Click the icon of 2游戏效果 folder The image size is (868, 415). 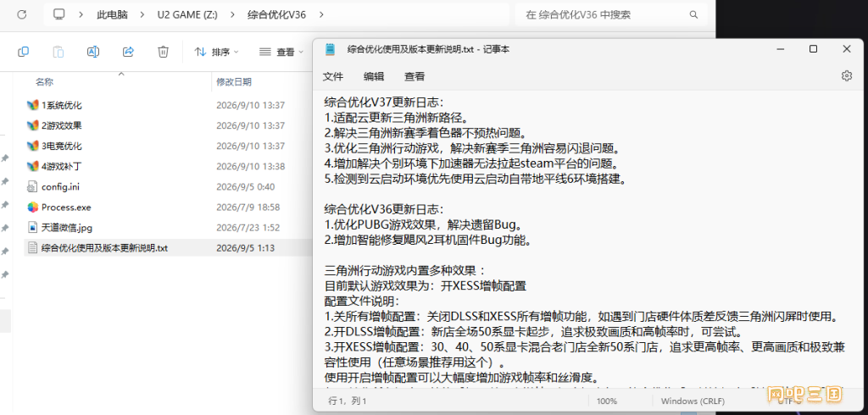click(x=33, y=125)
